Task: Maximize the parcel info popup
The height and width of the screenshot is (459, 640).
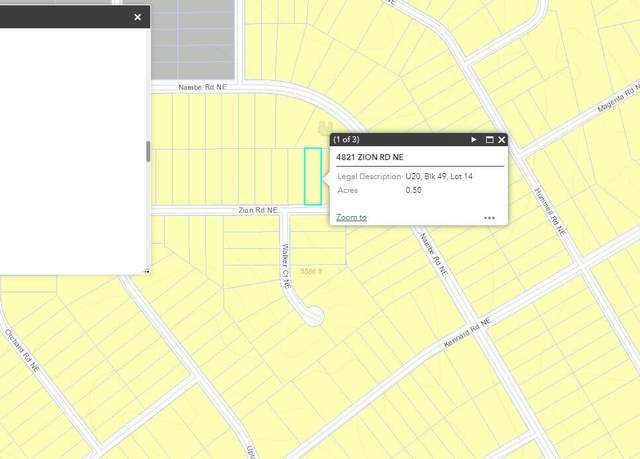Action: coord(489,140)
